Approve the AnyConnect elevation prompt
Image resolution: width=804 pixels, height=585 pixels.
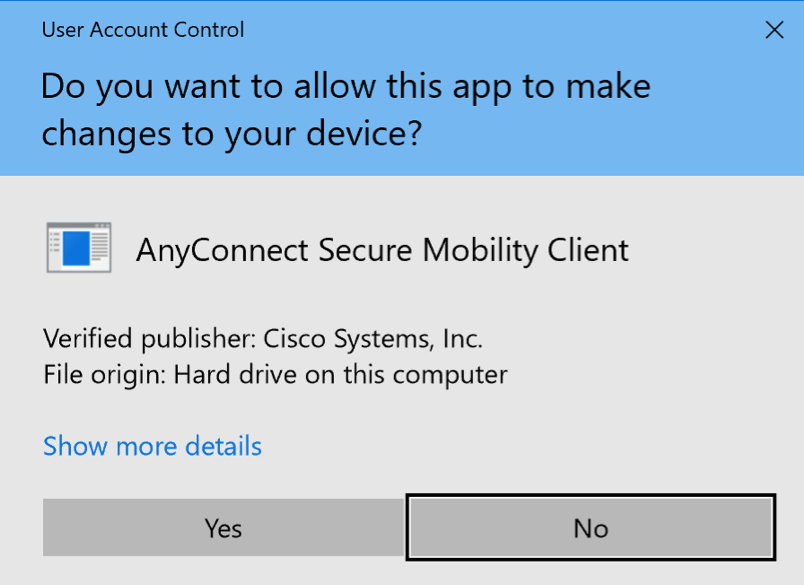(x=222, y=527)
